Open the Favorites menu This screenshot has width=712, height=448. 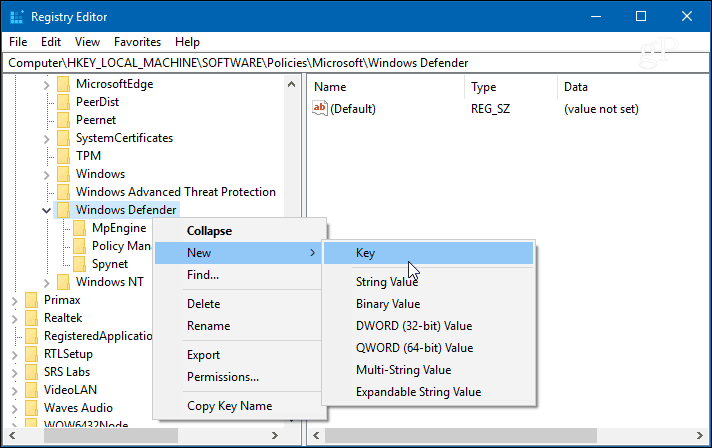click(137, 42)
